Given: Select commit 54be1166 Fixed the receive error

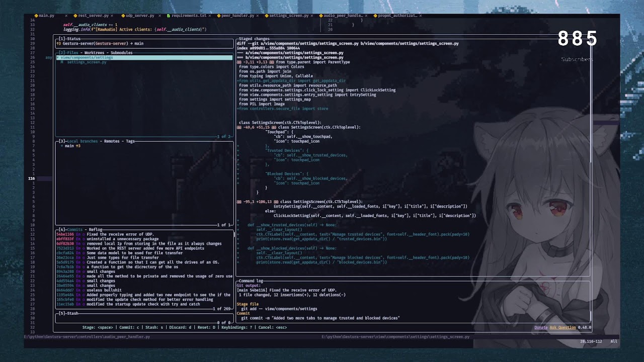Looking at the screenshot, I should click(144, 234).
